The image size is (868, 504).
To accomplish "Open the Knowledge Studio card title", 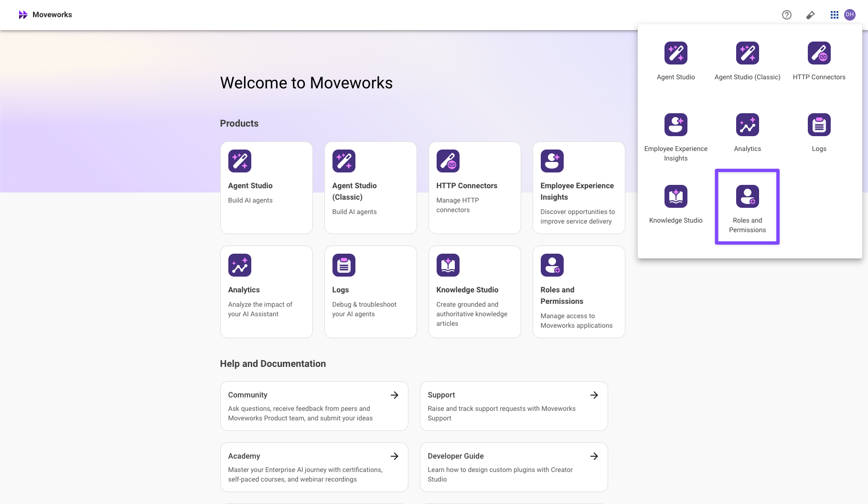I will point(467,290).
